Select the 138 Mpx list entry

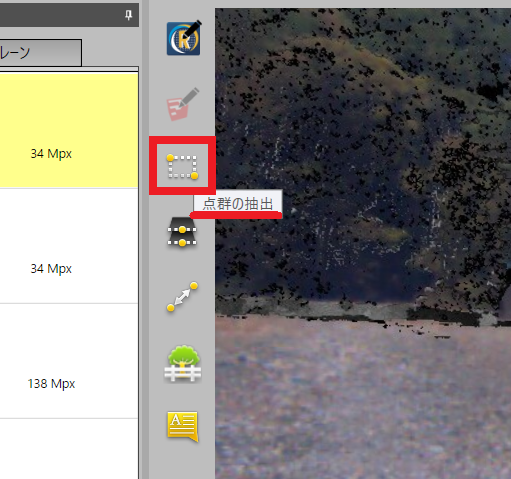pyautogui.click(x=69, y=361)
